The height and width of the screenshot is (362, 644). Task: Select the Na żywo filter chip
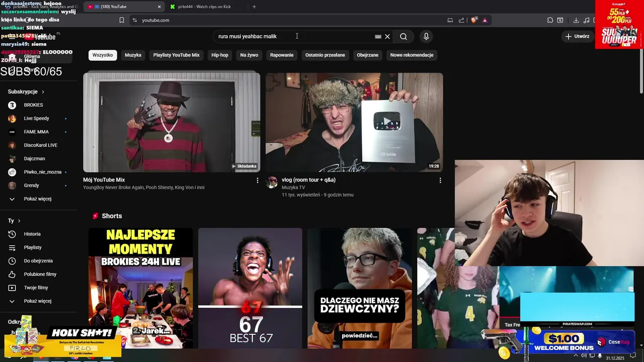coord(249,55)
